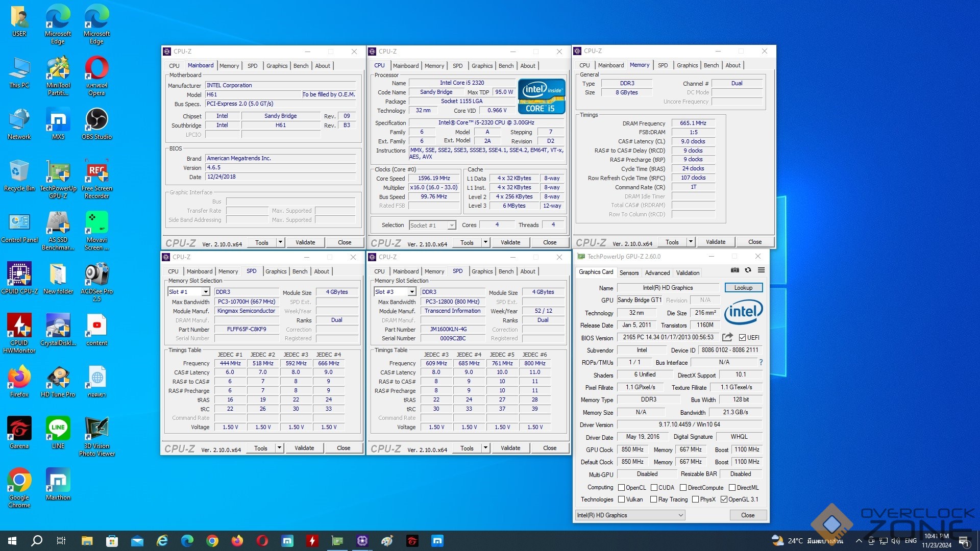
Task: Click the share BIOS export icon
Action: (x=727, y=337)
